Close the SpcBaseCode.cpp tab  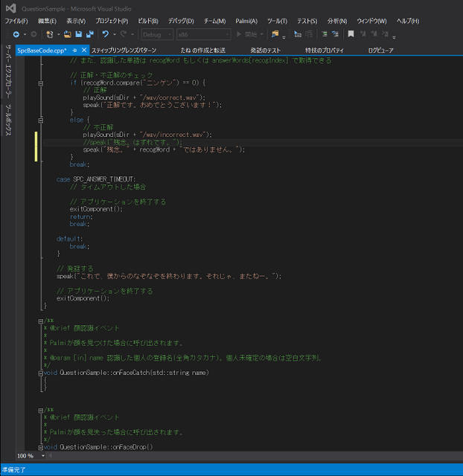[85, 50]
